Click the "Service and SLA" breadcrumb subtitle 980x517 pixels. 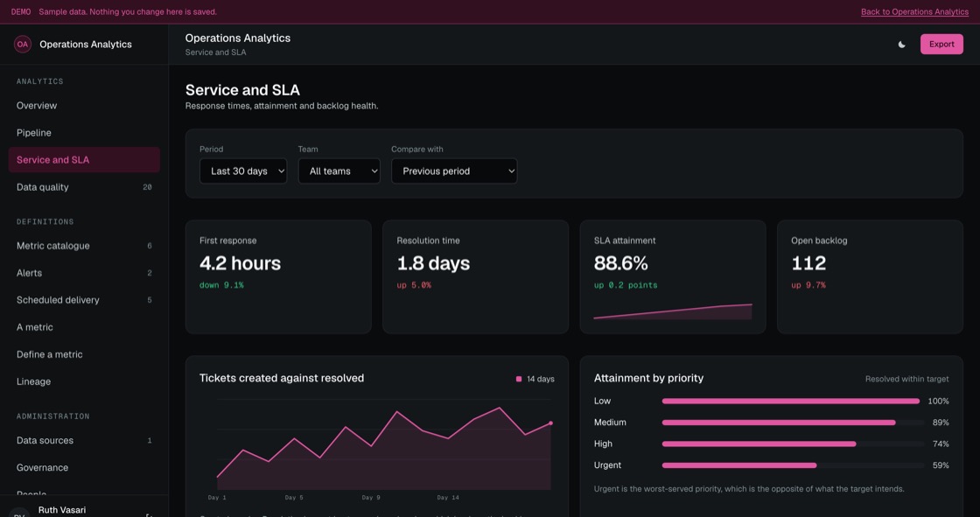tap(215, 52)
